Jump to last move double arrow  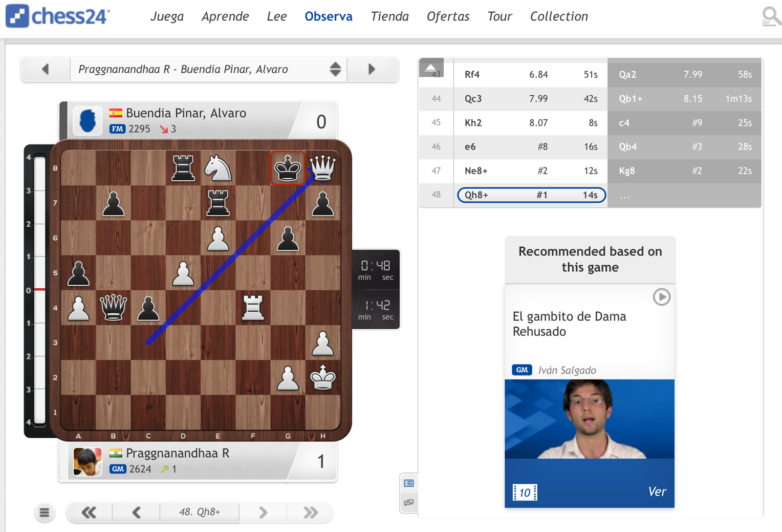(x=310, y=512)
